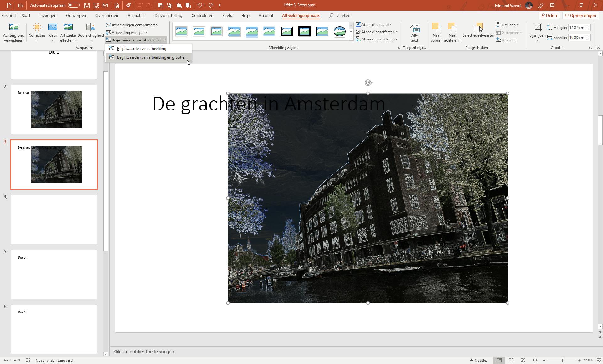Switch to slide sorter view icon
This screenshot has height=364, width=603.
click(x=511, y=361)
